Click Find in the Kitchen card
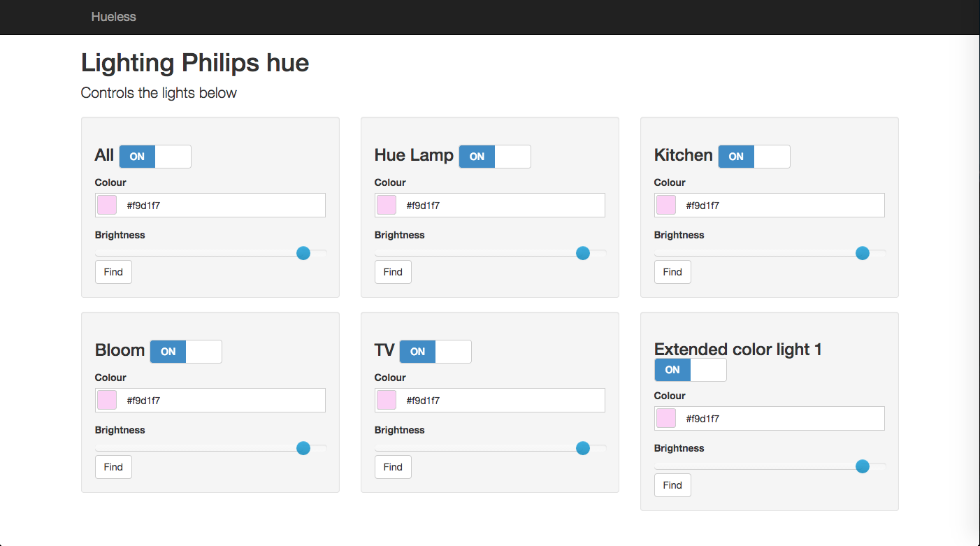This screenshot has width=980, height=546. tap(672, 272)
